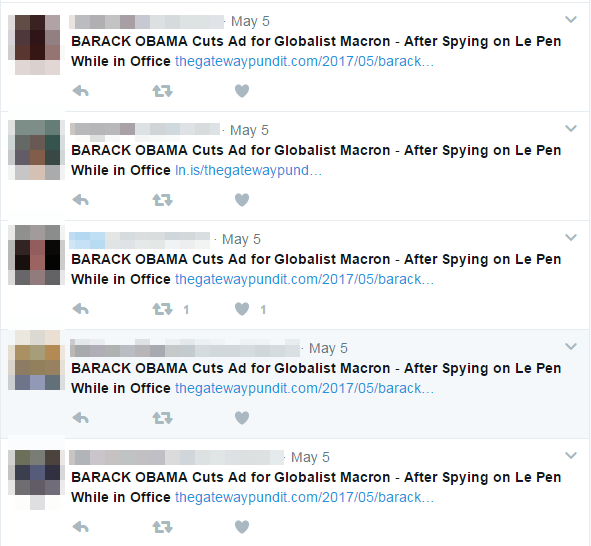Like the first Obama Macron tweet
The image size is (591, 546).
tap(242, 91)
